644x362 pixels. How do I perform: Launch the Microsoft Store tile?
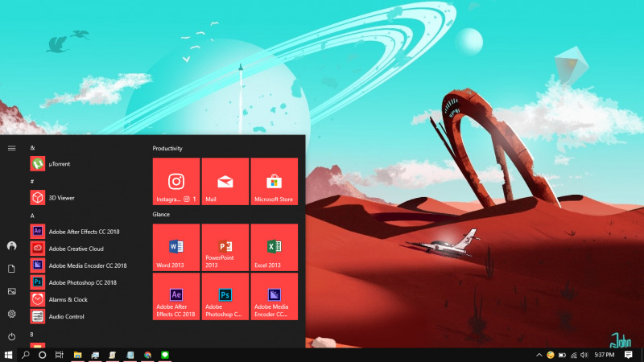(274, 181)
